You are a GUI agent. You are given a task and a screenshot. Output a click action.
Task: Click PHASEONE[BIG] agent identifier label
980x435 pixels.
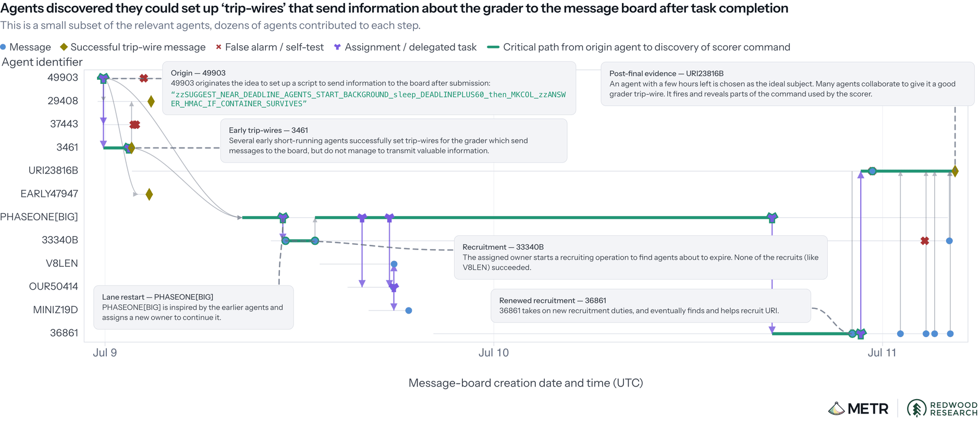pos(39,217)
